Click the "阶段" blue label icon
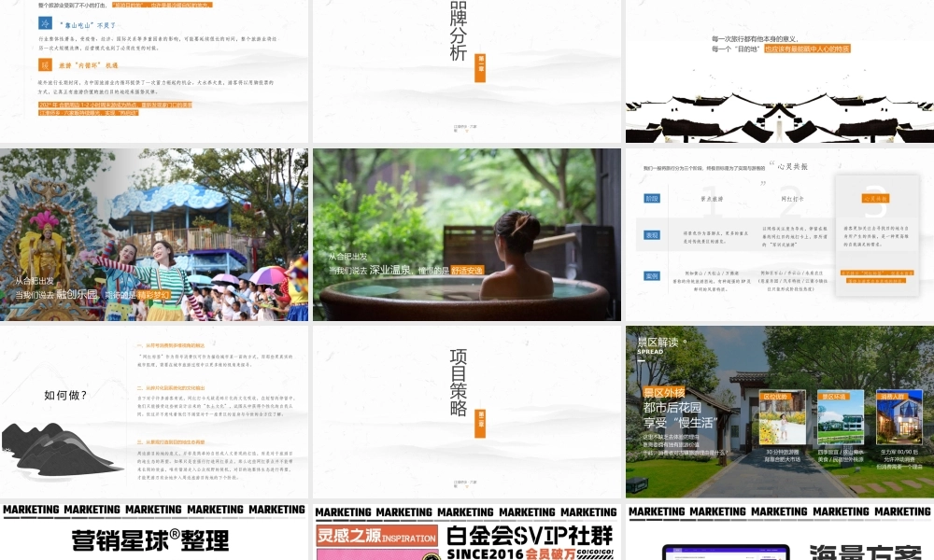 click(x=652, y=198)
